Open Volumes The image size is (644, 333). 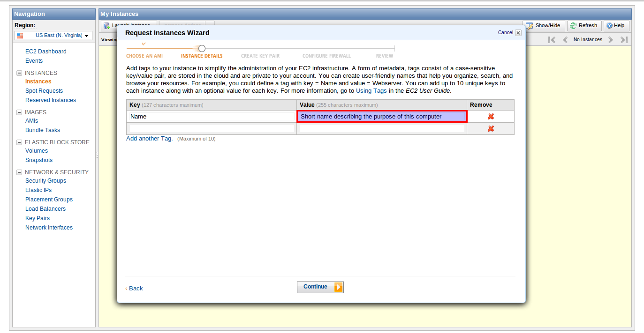pyautogui.click(x=37, y=151)
